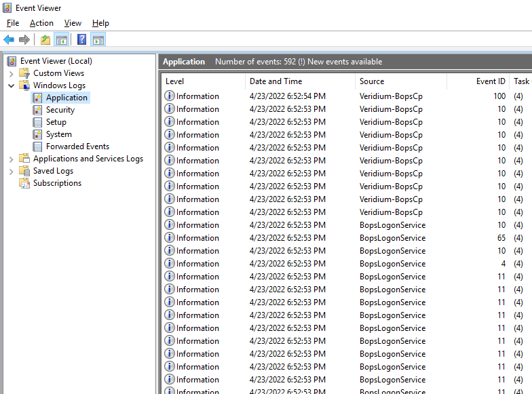Select the Security log icon
The image size is (532, 394).
[38, 110]
